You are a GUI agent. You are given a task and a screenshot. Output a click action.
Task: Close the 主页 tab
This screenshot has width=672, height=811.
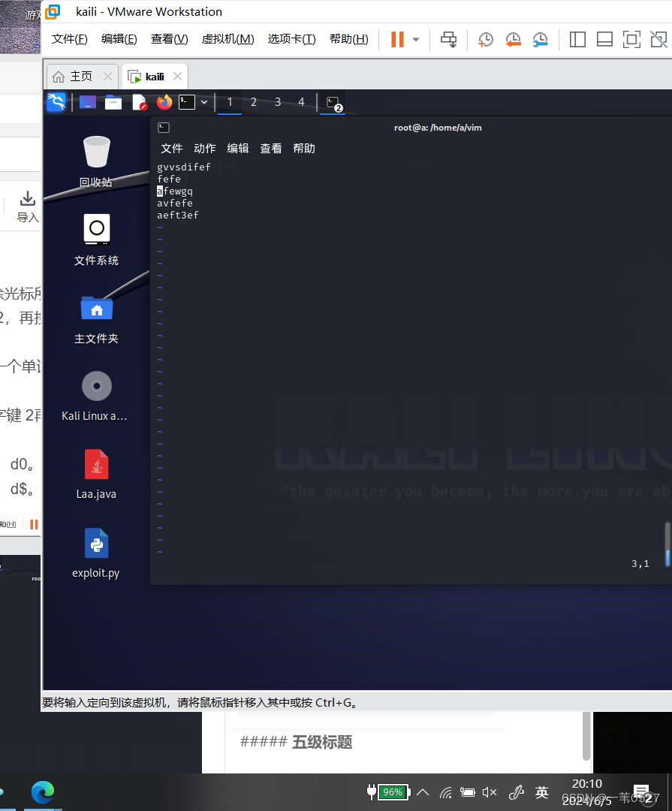(107, 77)
